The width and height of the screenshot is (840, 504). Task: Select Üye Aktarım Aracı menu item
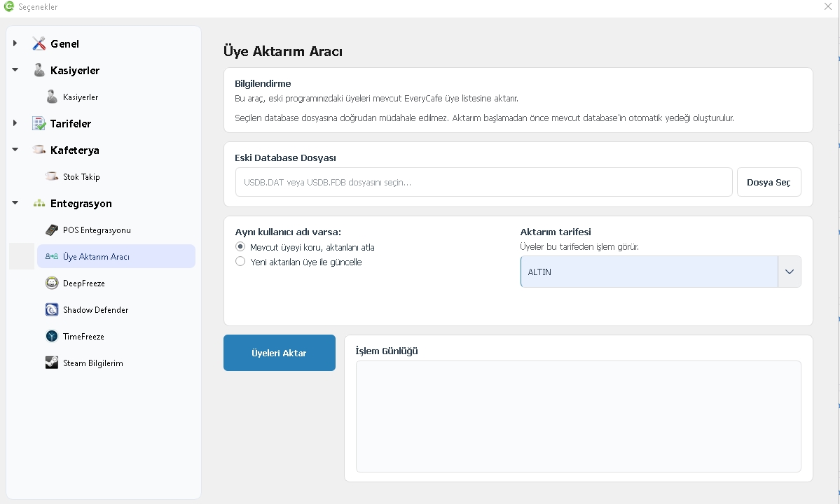[116, 257]
